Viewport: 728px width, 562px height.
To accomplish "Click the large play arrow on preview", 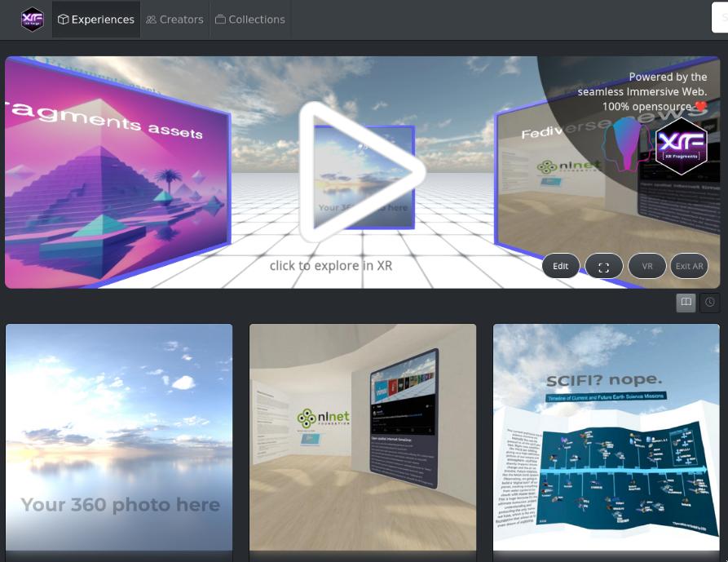I will (362, 172).
